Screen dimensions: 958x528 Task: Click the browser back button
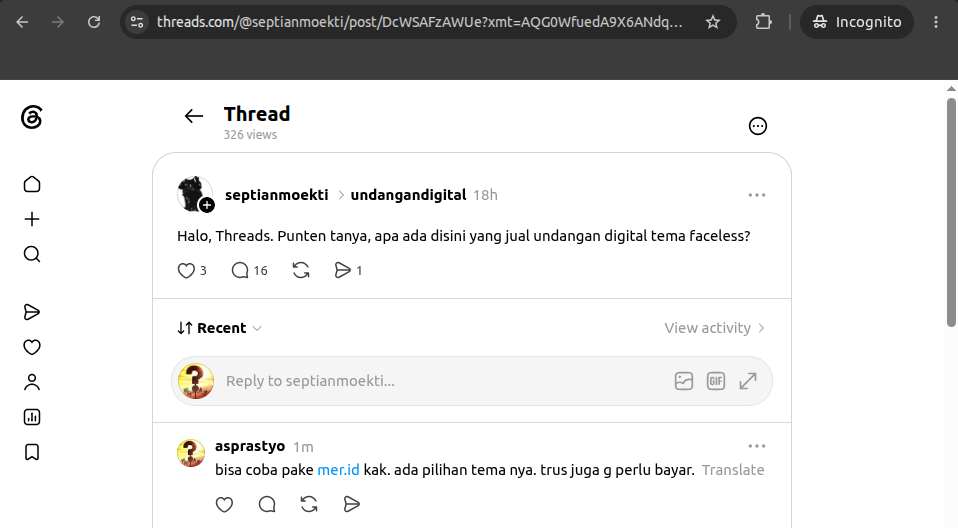[x=22, y=22]
